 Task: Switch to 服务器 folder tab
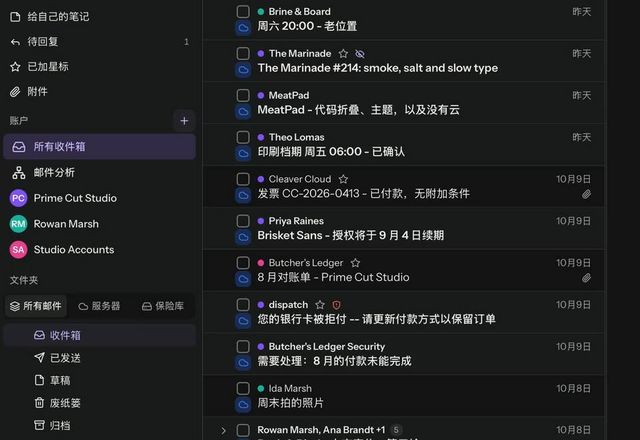pos(99,306)
